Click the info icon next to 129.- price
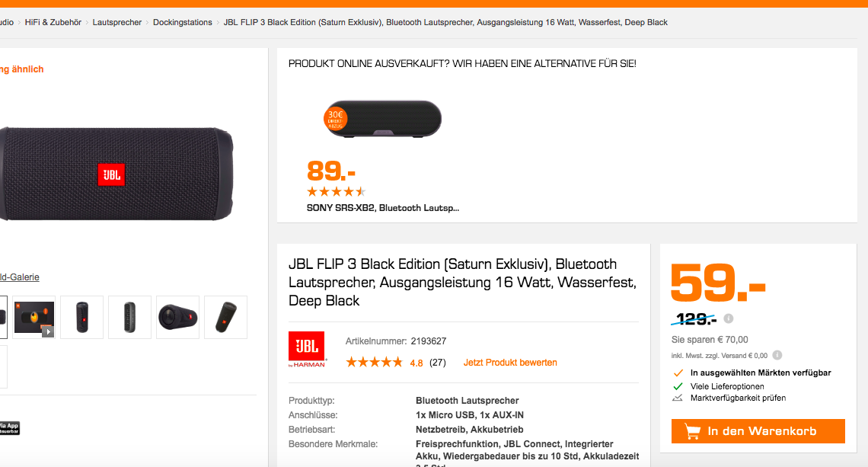The height and width of the screenshot is (467, 868). [729, 318]
